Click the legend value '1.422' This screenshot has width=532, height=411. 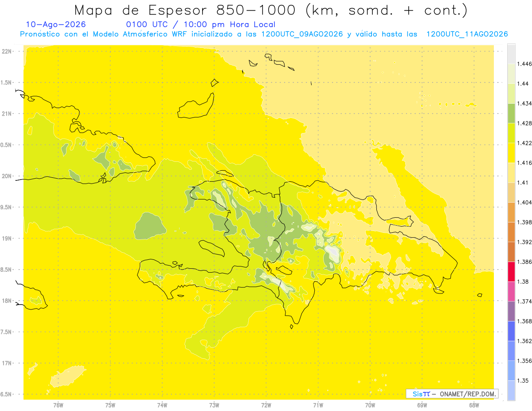point(524,143)
